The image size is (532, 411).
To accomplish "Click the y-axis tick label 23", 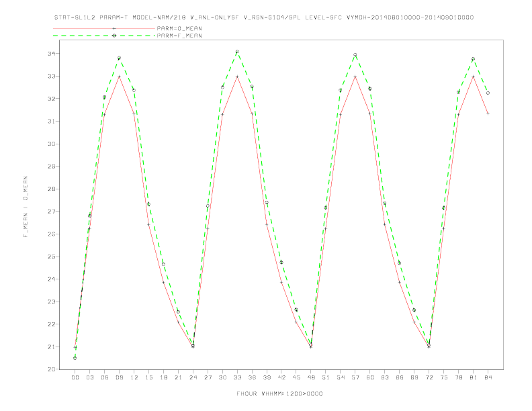I will point(51,302).
